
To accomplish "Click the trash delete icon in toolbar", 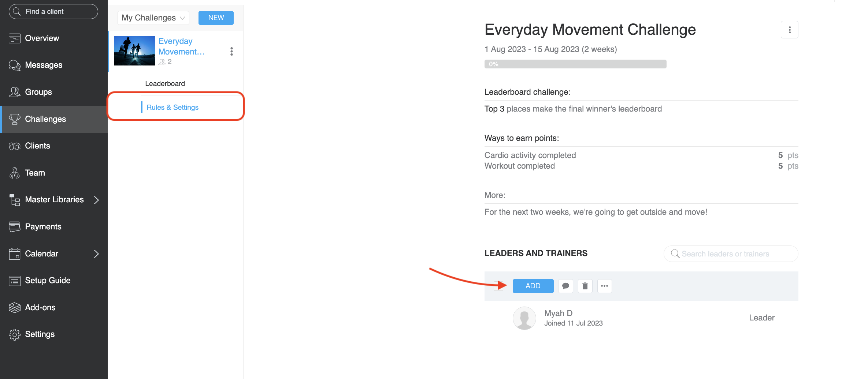I will (585, 286).
